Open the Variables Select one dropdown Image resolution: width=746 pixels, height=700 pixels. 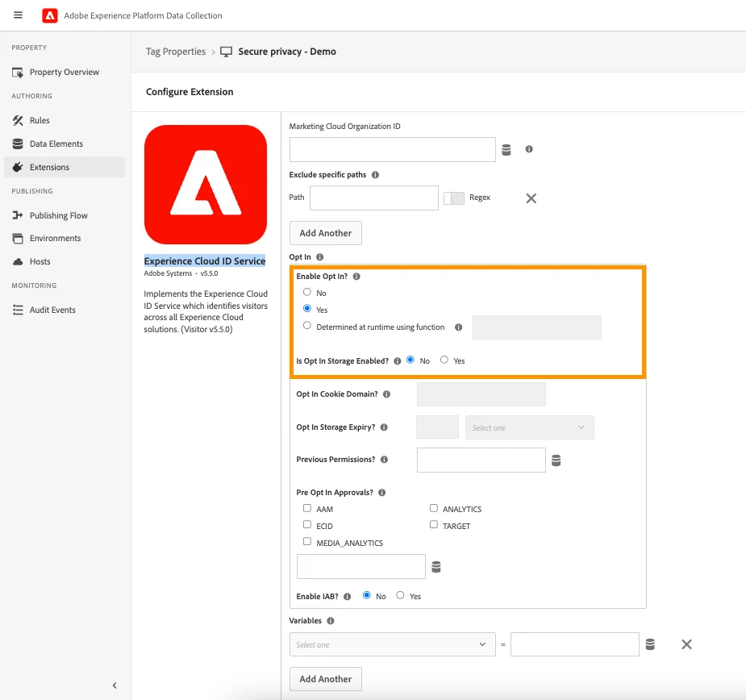tap(392, 644)
